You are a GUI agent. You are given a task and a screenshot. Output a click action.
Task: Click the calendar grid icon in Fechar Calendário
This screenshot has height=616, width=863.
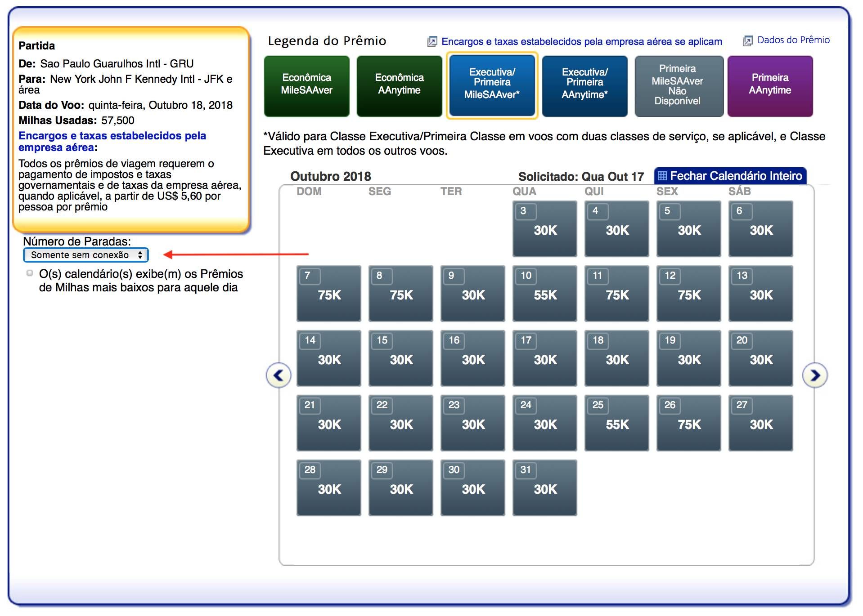pos(662,176)
